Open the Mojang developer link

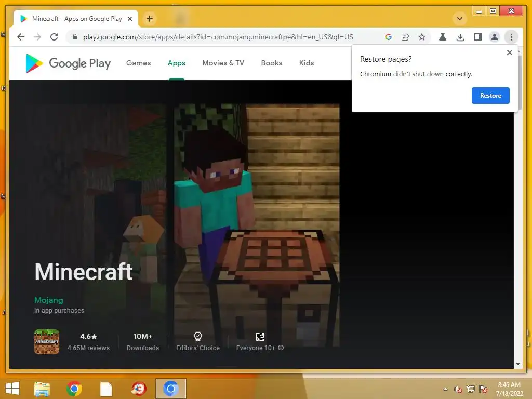pos(48,300)
